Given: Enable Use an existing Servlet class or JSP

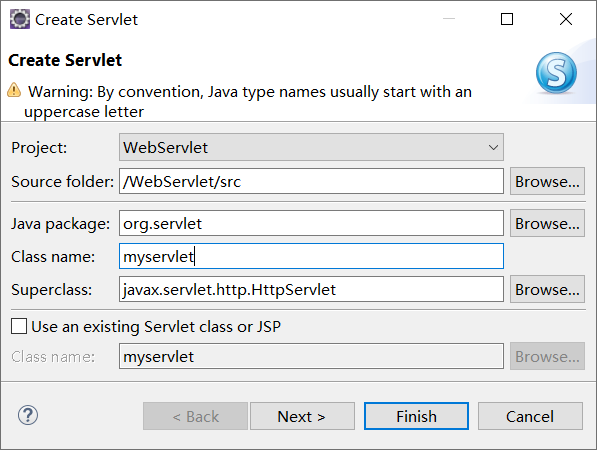Looking at the screenshot, I should [19, 327].
